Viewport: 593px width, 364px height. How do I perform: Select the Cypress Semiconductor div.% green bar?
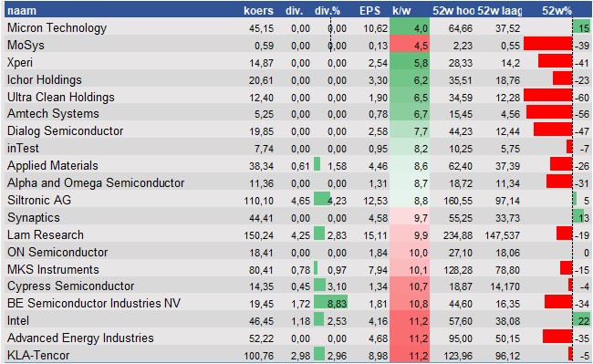point(319,285)
